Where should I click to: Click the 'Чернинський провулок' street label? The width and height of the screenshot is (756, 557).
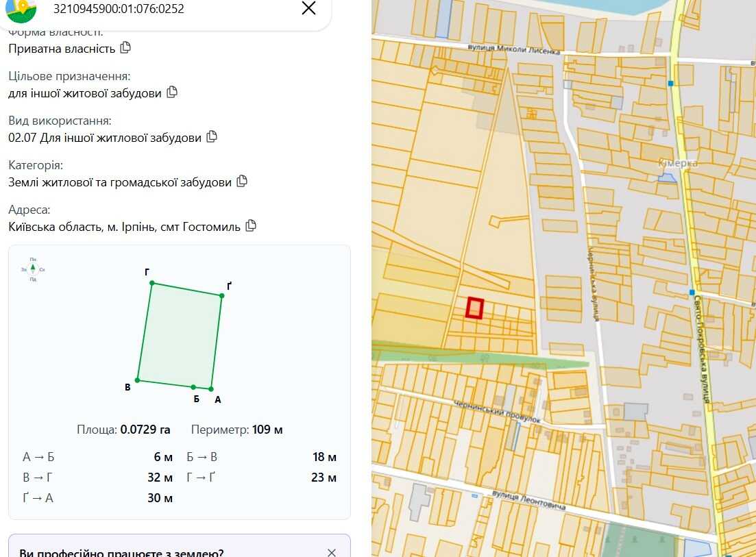point(497,412)
